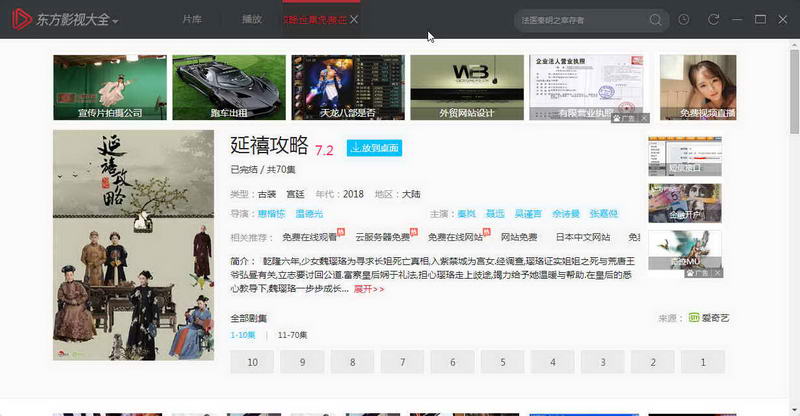Switch to the 播放 tab
This screenshot has height=416, width=800.
252,19
